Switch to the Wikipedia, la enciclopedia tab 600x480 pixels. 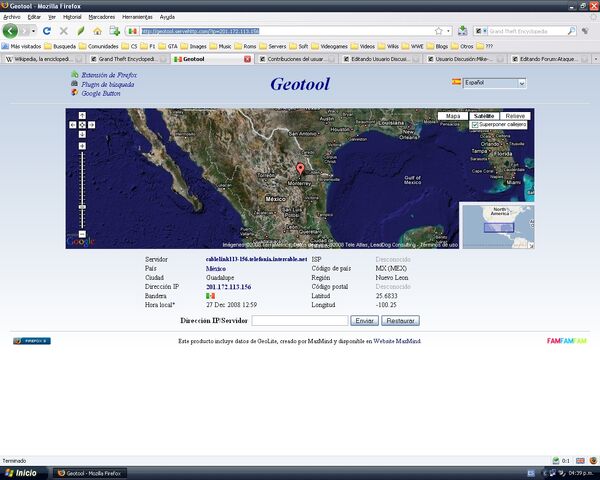click(x=44, y=59)
